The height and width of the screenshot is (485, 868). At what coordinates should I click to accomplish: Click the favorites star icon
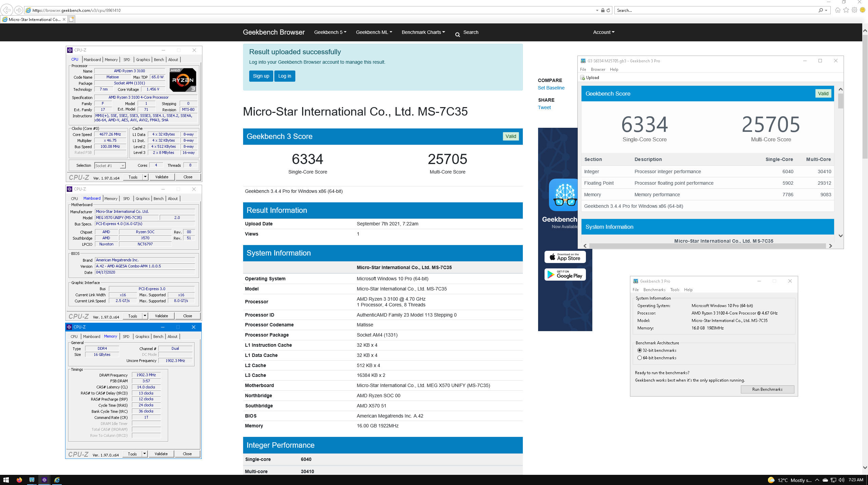coord(846,10)
